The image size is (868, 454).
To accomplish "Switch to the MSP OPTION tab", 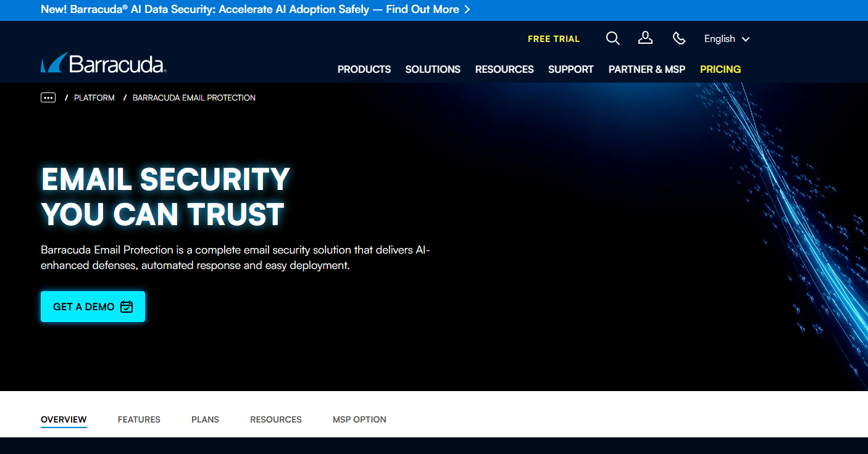I will (x=359, y=419).
